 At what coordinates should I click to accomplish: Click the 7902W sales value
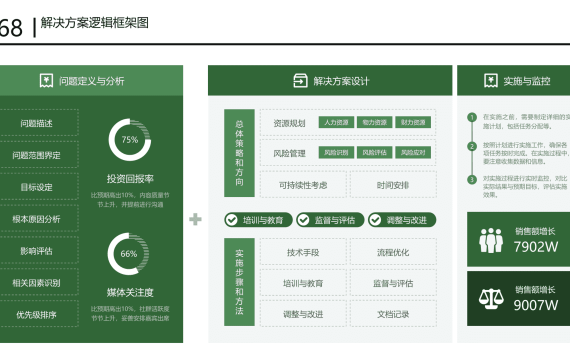pos(535,247)
